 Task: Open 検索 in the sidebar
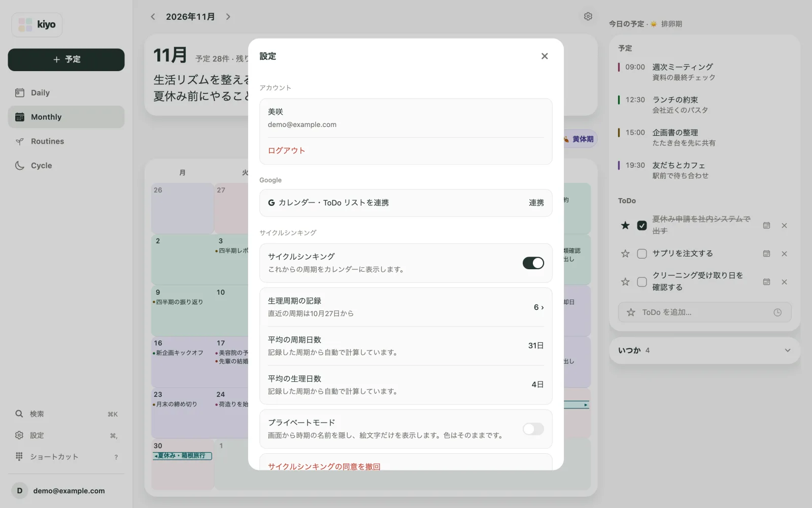coord(66,414)
